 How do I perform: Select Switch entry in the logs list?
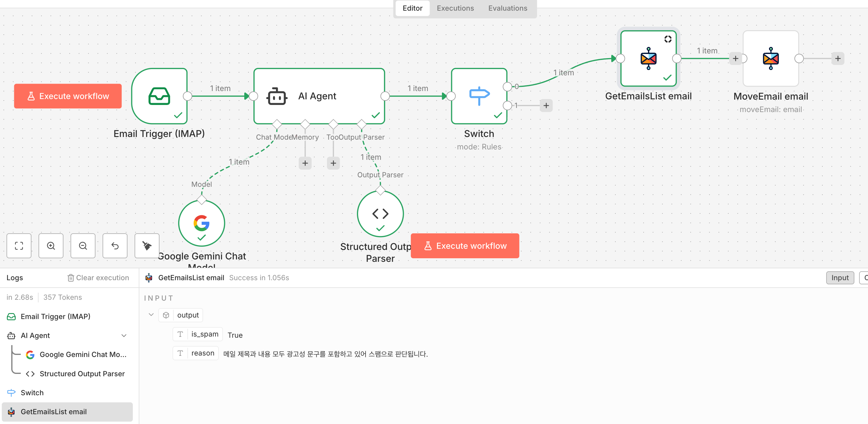[x=32, y=393]
